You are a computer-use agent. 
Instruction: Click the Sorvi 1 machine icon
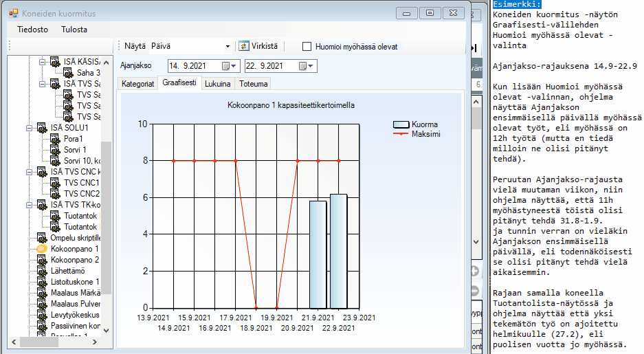55,150
